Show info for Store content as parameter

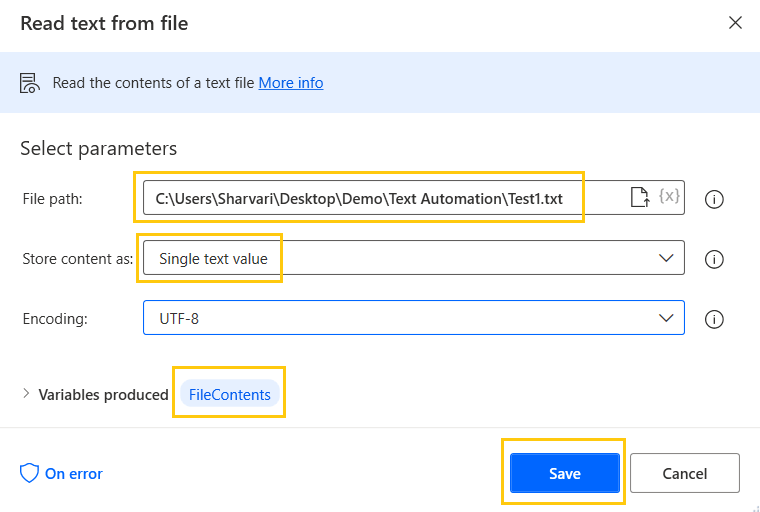coord(714,259)
